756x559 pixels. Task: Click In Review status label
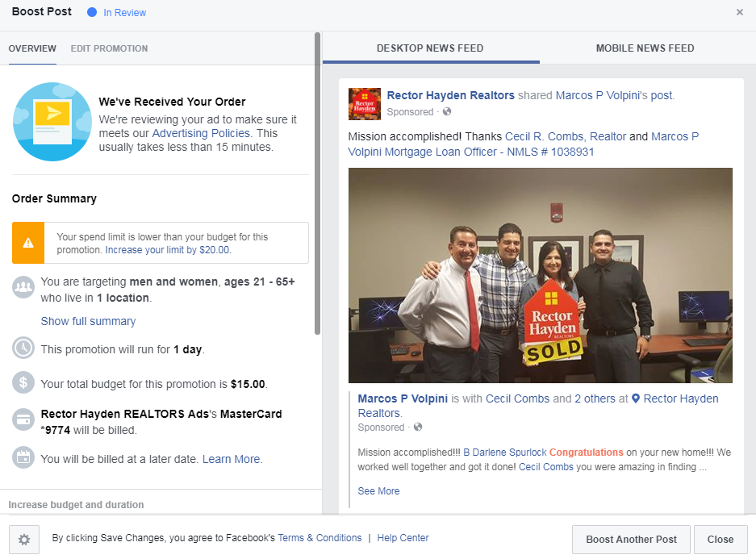pos(124,13)
